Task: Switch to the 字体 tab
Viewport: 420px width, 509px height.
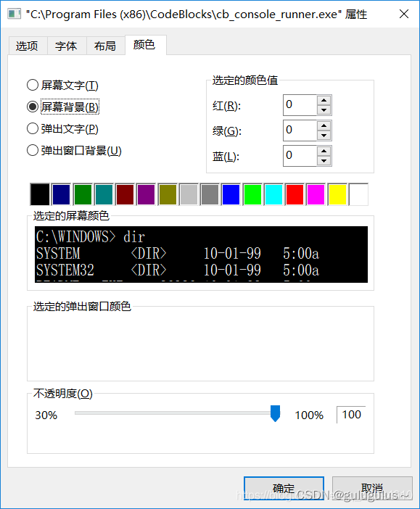Action: pyautogui.click(x=67, y=46)
